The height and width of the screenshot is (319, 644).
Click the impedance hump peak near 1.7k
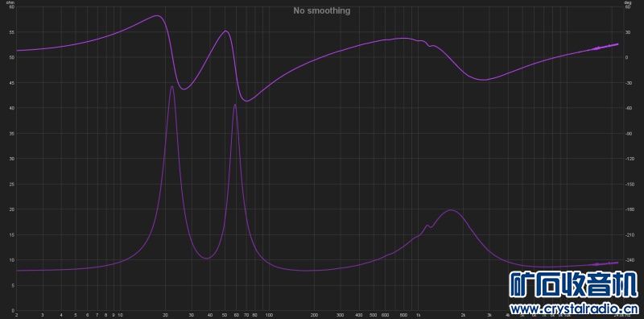pos(451,210)
